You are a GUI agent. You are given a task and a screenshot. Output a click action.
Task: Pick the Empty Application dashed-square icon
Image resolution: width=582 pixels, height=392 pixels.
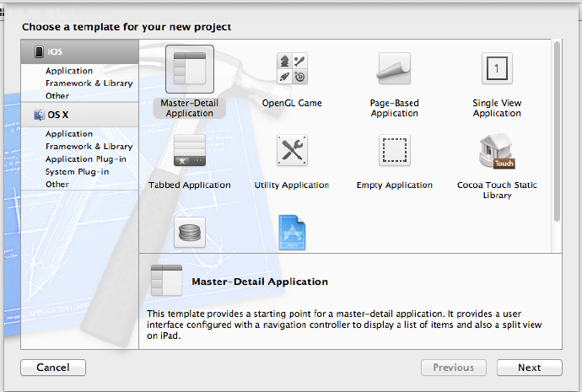pos(394,150)
